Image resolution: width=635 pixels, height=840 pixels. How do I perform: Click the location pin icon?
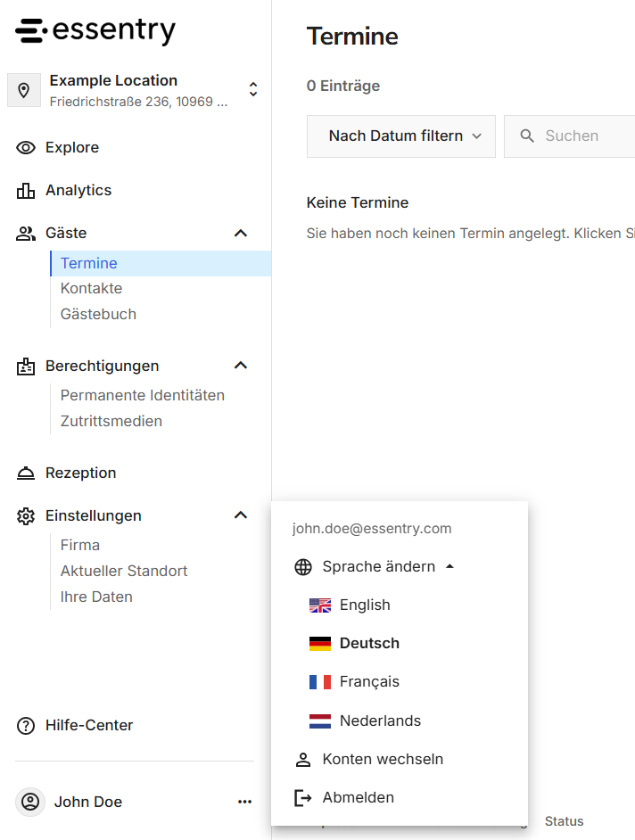point(23,90)
